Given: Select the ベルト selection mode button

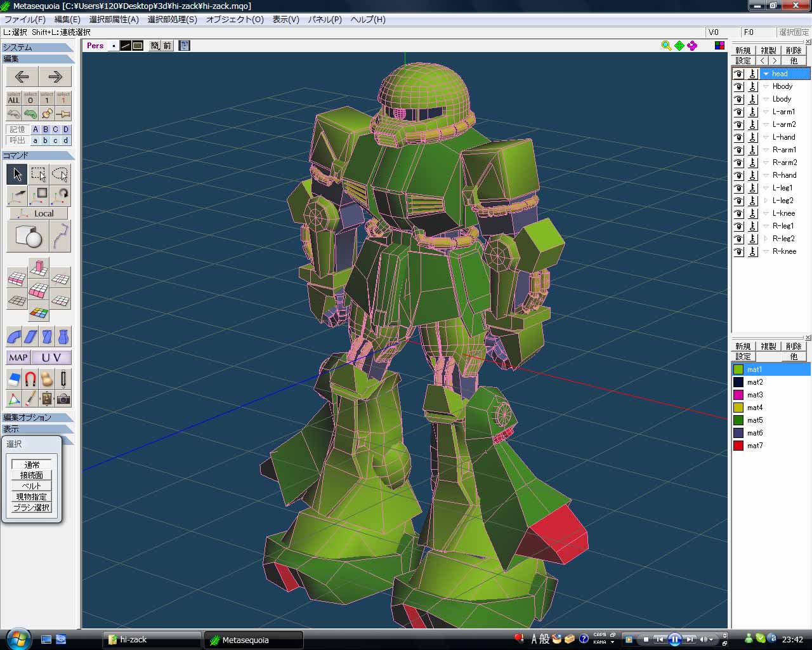Looking at the screenshot, I should [x=32, y=486].
